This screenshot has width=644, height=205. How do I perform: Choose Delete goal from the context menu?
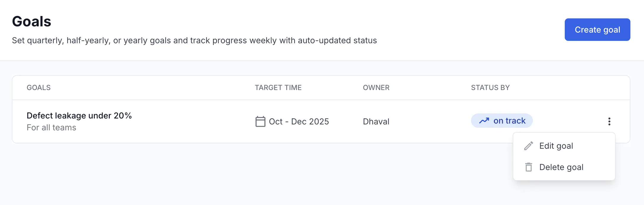pyautogui.click(x=561, y=167)
